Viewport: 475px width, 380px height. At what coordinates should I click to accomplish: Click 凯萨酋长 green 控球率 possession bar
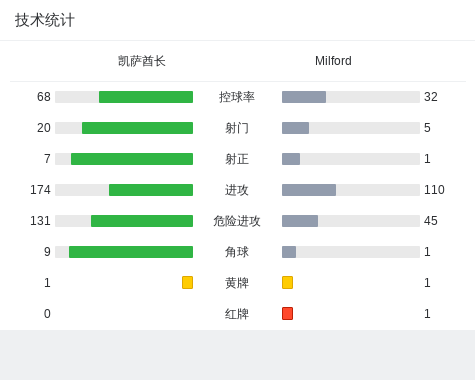(x=146, y=97)
